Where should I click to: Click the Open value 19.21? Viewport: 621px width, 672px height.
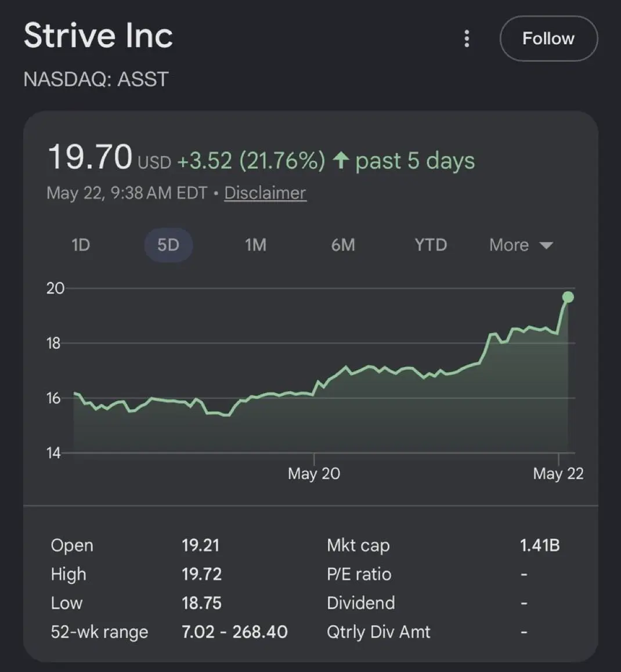(201, 545)
